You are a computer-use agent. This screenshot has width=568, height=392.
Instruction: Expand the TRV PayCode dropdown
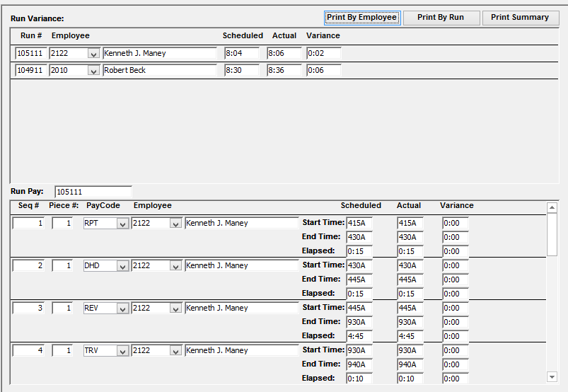[122, 351]
